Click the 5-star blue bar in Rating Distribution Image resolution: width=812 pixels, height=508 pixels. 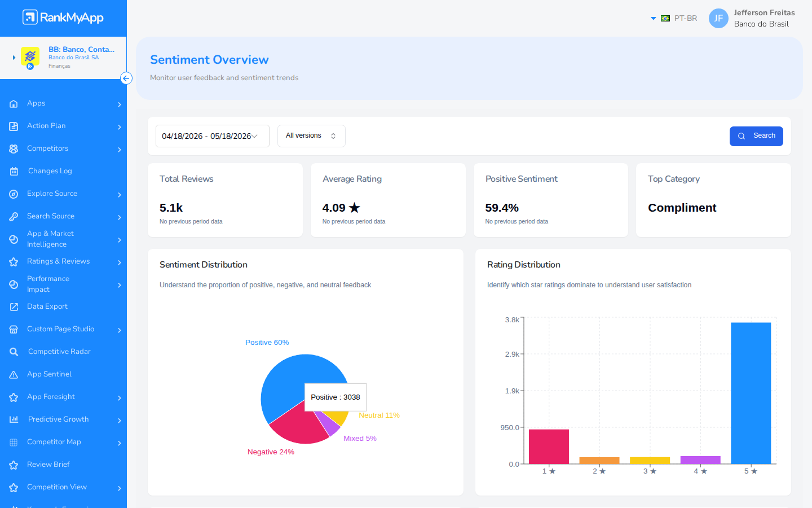click(x=751, y=393)
